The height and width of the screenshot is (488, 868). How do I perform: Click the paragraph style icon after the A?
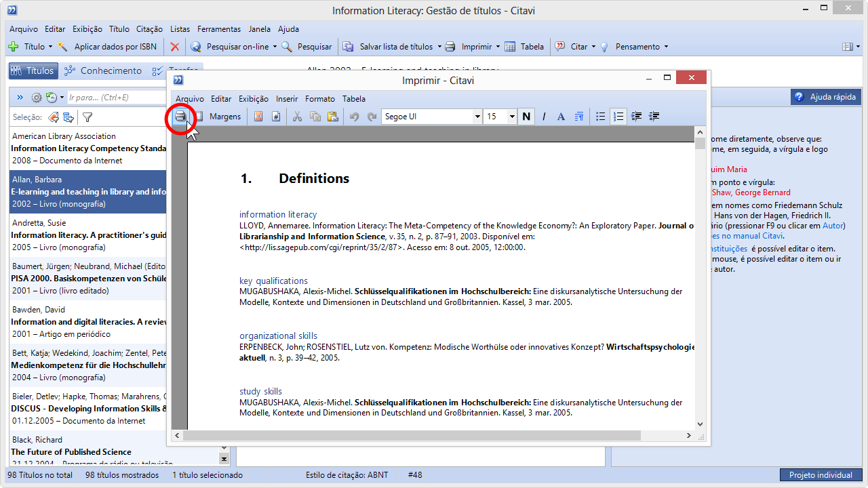(x=579, y=117)
